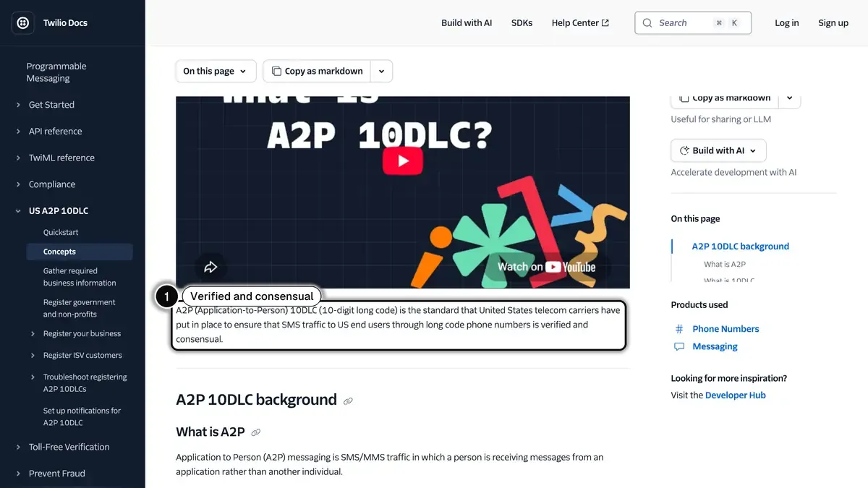Click the copy icon beside Copy as markdown
The height and width of the screenshot is (488, 868).
[x=276, y=71]
